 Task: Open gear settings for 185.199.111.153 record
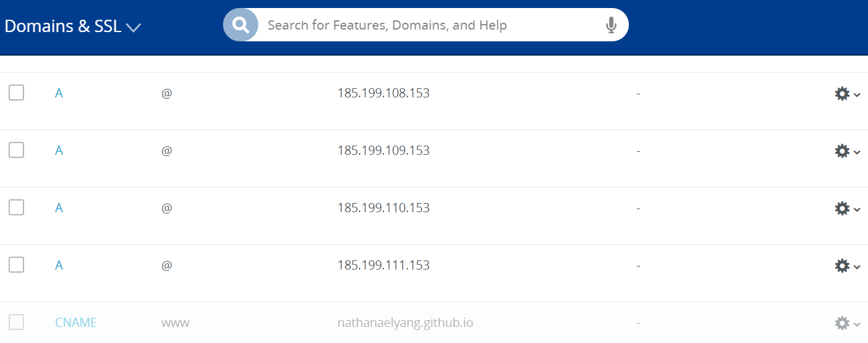pos(847,266)
